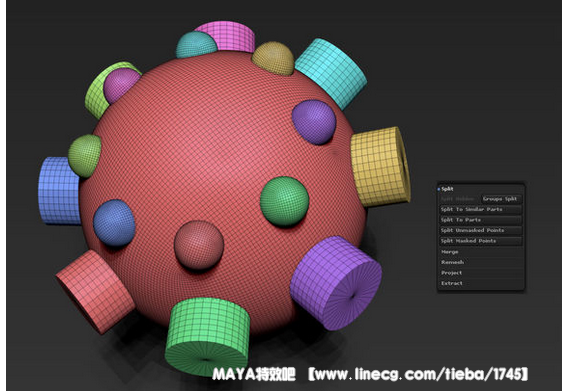This screenshot has width=562, height=391.
Task: Expand the Remesh section
Action: [452, 262]
